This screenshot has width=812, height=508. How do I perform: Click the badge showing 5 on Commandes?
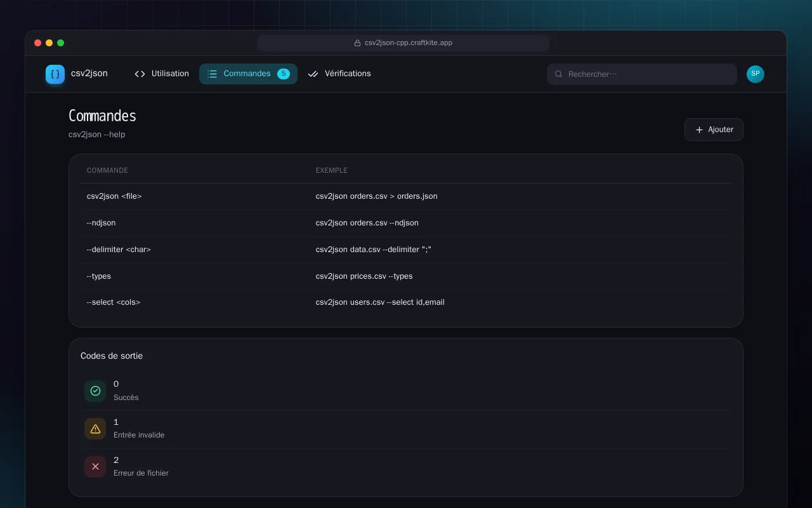click(x=284, y=74)
